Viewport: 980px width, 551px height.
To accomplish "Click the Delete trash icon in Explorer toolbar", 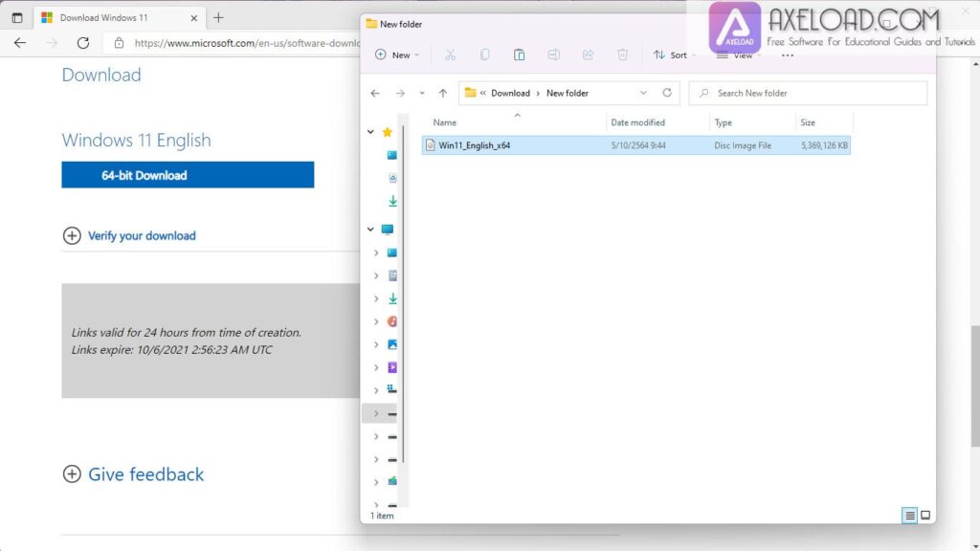I will pos(622,55).
